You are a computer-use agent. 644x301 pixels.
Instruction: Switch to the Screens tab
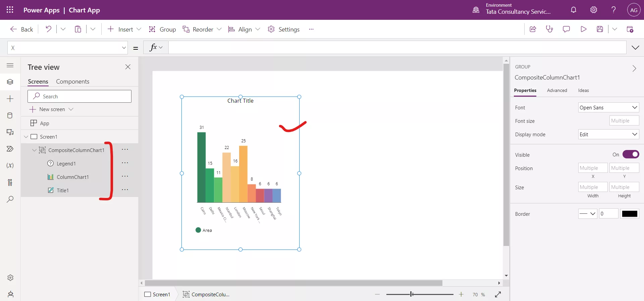38,82
